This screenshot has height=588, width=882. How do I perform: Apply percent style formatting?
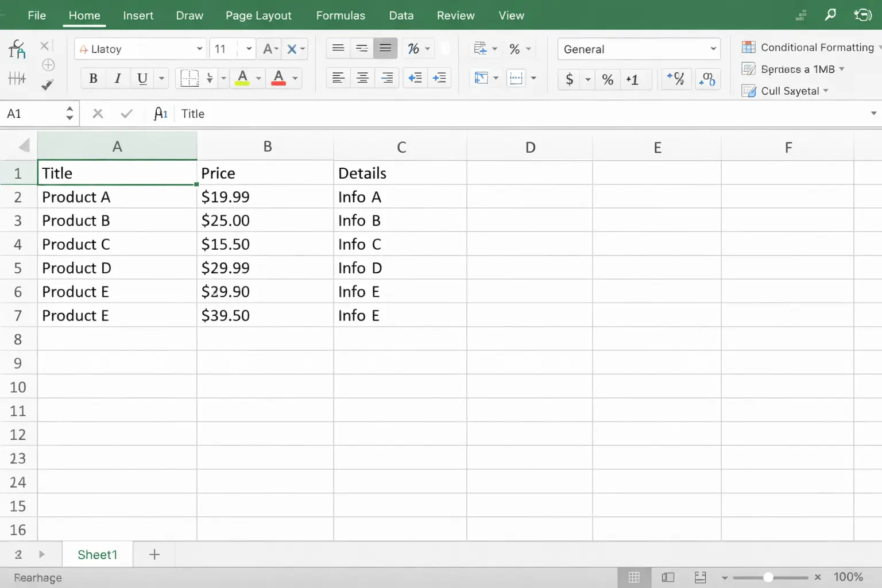click(x=608, y=79)
